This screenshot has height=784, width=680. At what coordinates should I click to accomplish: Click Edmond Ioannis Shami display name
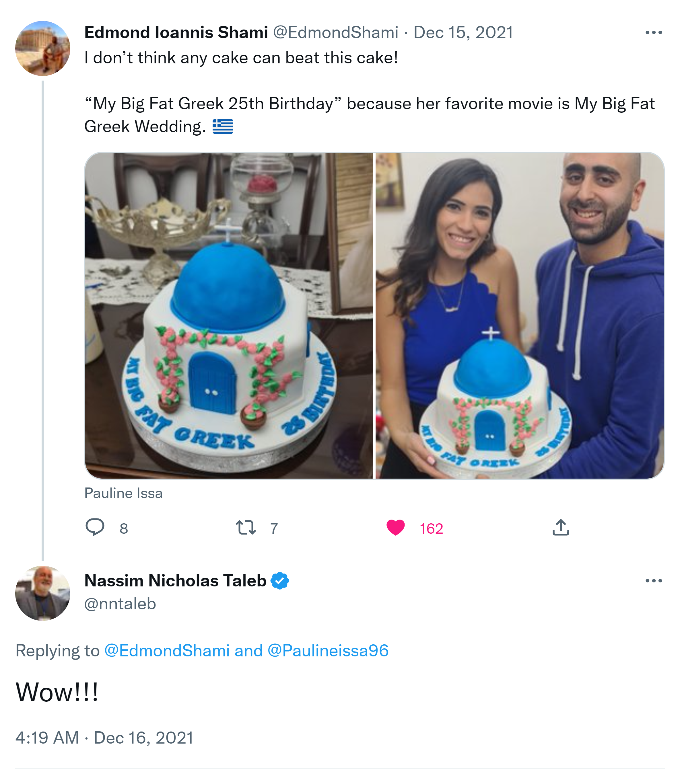click(176, 33)
